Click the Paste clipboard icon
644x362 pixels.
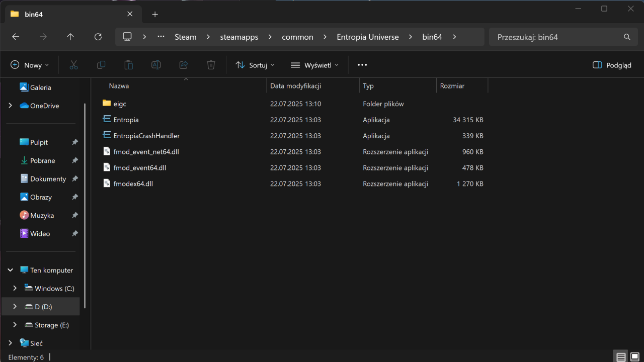pos(129,65)
